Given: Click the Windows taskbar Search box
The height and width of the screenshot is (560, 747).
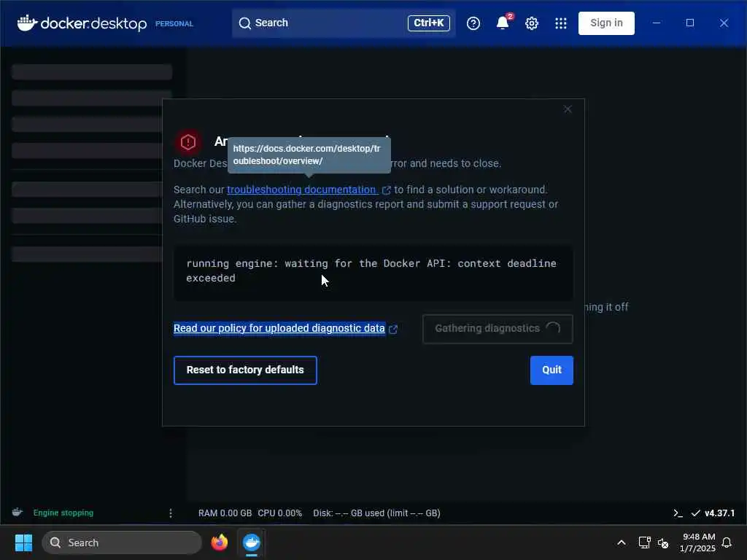Looking at the screenshot, I should (x=122, y=542).
